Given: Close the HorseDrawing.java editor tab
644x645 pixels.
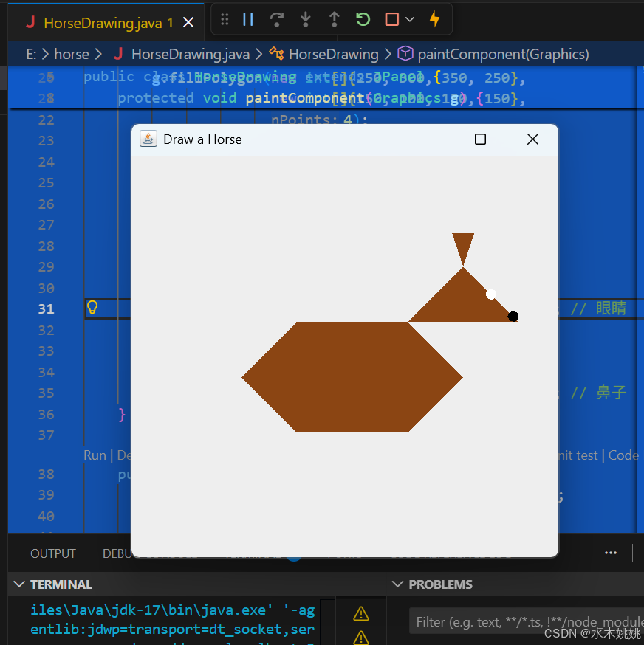Looking at the screenshot, I should coord(188,22).
